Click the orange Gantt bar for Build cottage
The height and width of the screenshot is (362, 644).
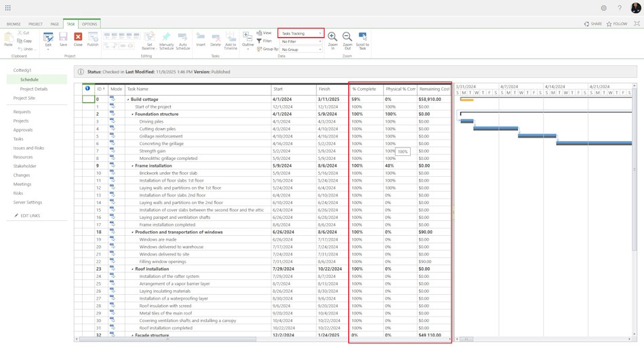click(467, 100)
